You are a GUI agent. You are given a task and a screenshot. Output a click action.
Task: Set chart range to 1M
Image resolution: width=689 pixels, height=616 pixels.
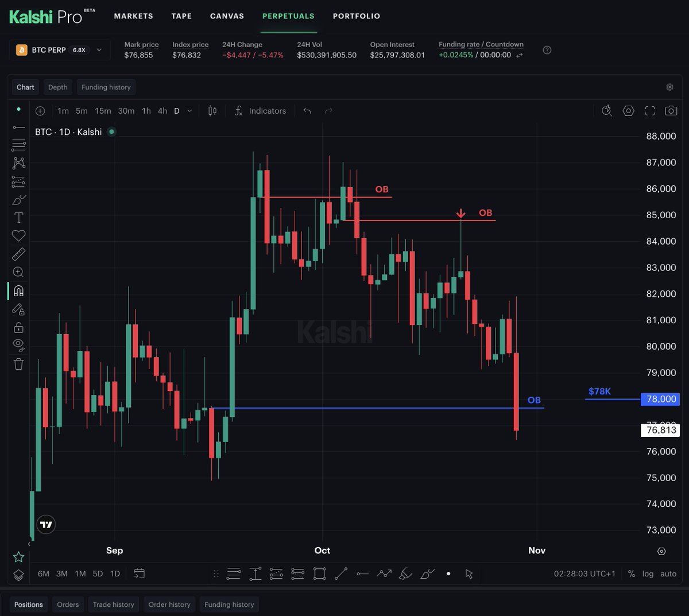point(80,574)
